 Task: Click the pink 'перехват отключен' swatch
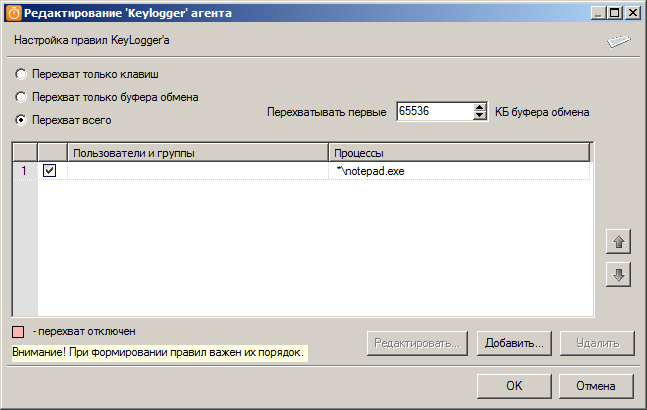19,331
